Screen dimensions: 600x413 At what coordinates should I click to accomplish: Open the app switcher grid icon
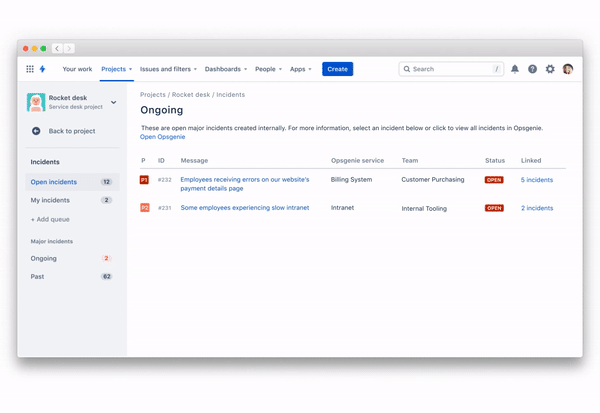tap(30, 69)
